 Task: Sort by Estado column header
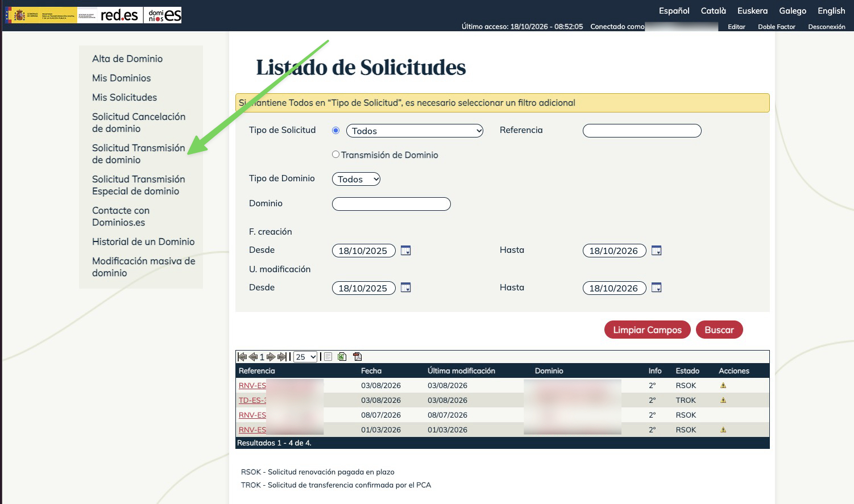tap(687, 370)
